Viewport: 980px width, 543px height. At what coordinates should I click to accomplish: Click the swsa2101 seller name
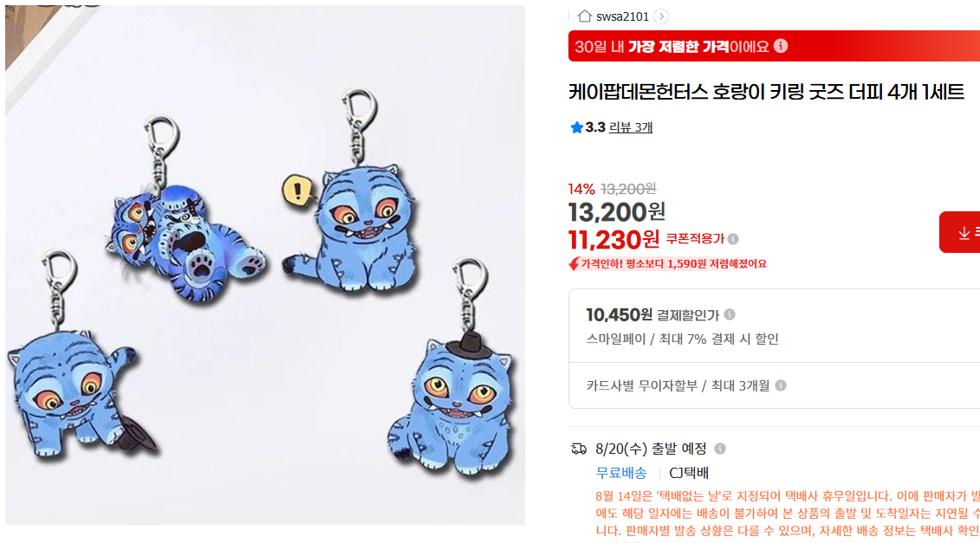pyautogui.click(x=622, y=16)
